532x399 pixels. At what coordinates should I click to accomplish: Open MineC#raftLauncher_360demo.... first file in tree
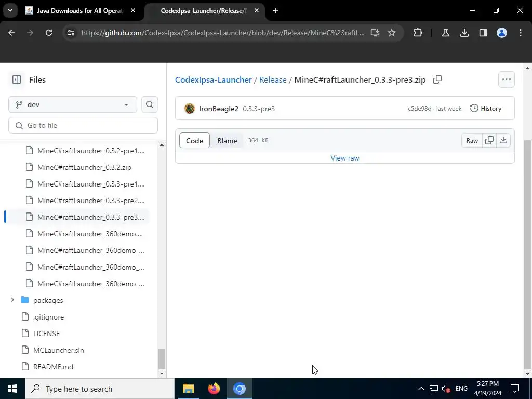pos(90,234)
